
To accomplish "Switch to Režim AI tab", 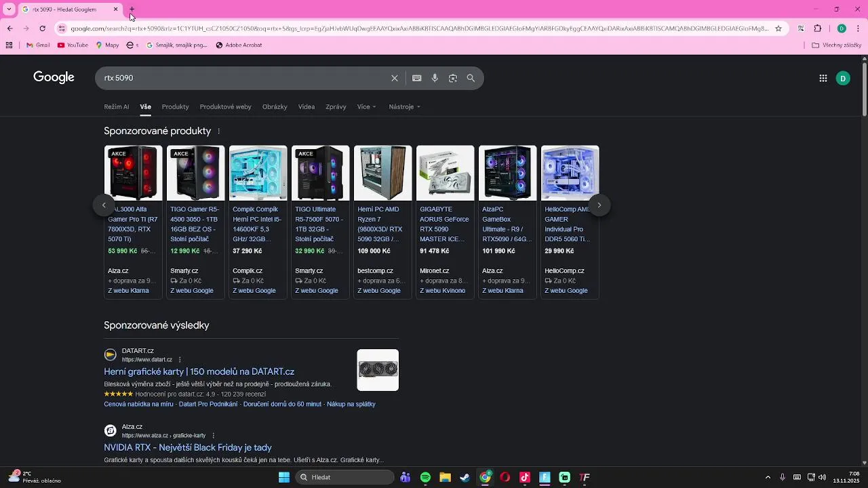I will (117, 107).
